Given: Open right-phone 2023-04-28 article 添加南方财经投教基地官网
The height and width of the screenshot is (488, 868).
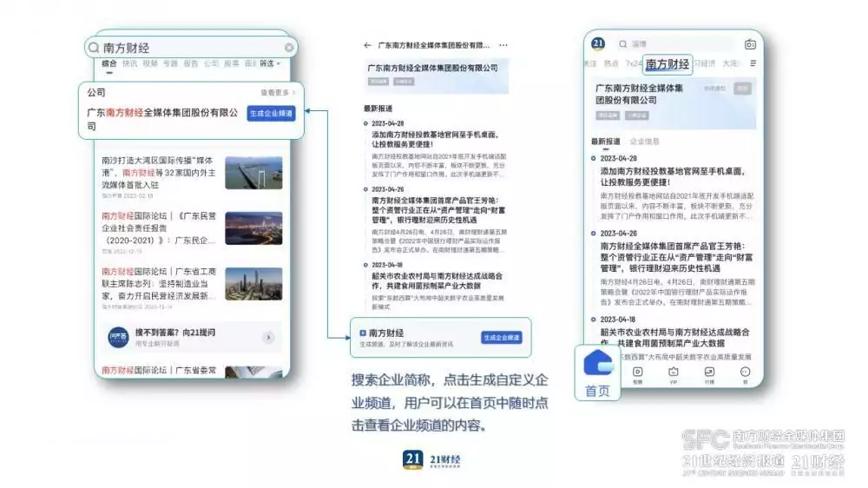Looking at the screenshot, I should tap(673, 176).
